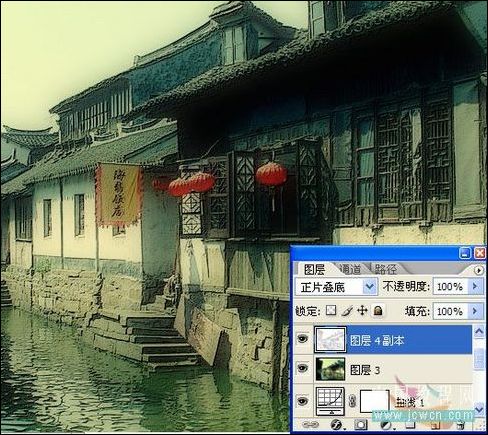Screen dimensions: 488x435
Task: Click the new group folder icon
Action: [411, 425]
